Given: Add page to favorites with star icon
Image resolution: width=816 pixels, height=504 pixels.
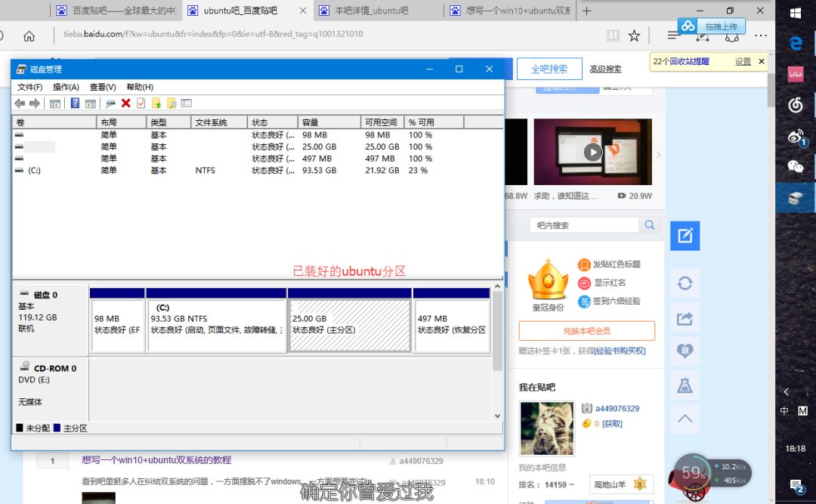Looking at the screenshot, I should click(x=634, y=36).
